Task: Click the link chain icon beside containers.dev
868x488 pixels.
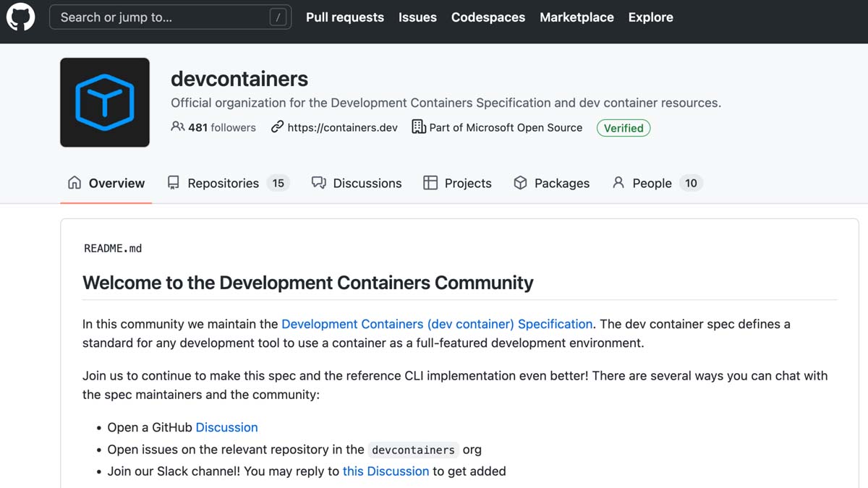Action: pos(277,127)
